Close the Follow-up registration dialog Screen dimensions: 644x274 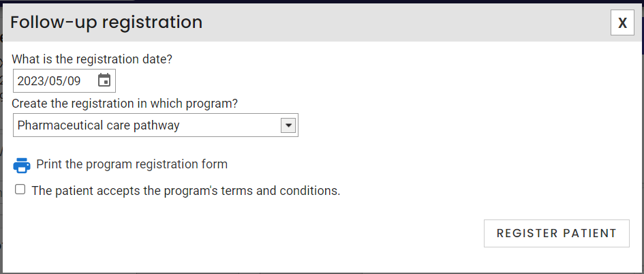pyautogui.click(x=622, y=22)
